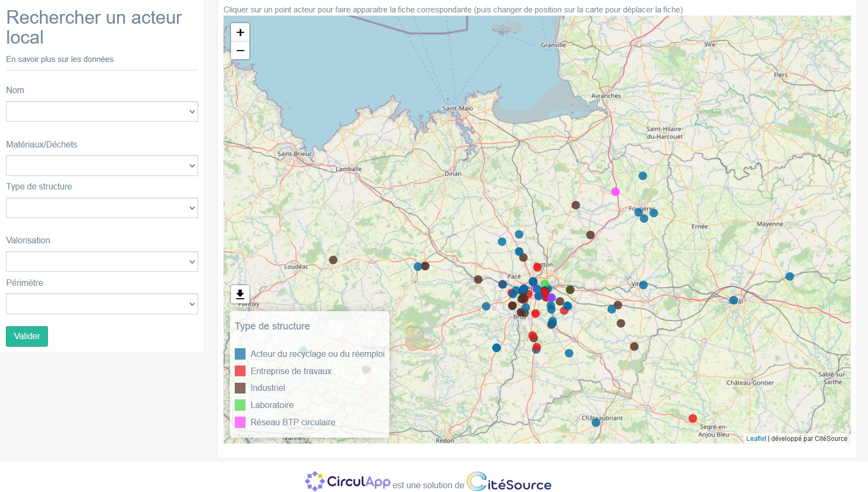The height and width of the screenshot is (492, 868).
Task: Click the CitéSource logo in footer
Action: [x=509, y=482]
